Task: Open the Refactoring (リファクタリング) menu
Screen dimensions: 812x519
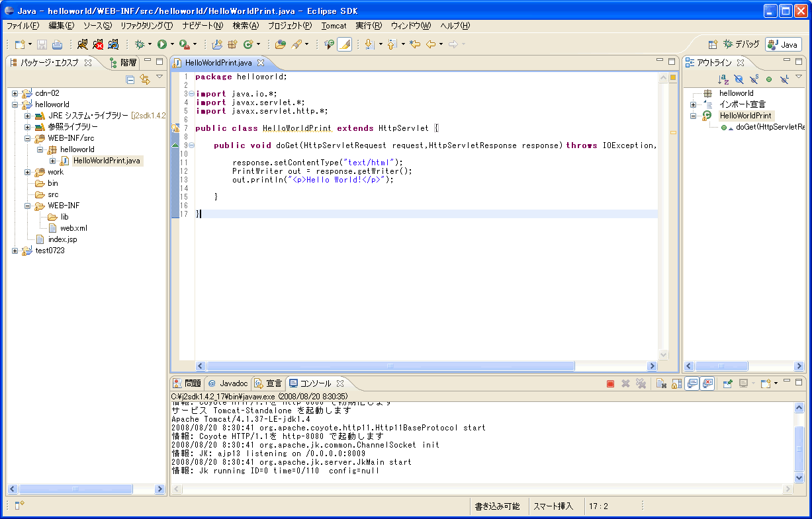Action: [x=146, y=26]
